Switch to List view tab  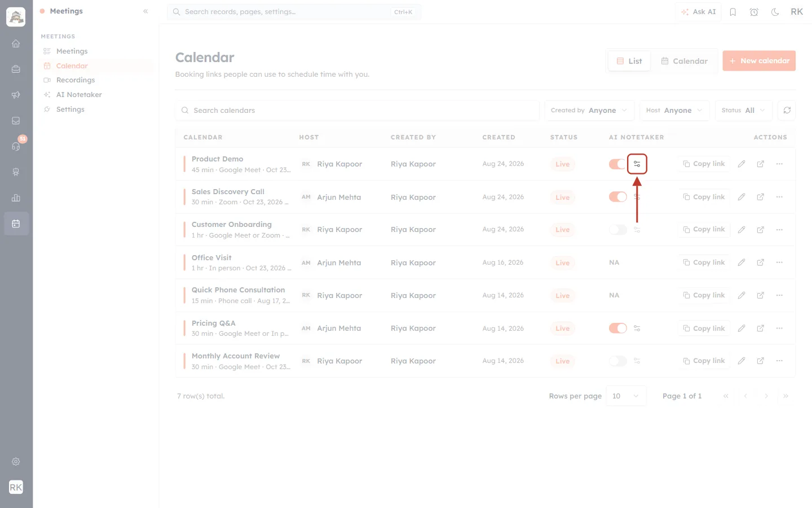[x=629, y=61]
